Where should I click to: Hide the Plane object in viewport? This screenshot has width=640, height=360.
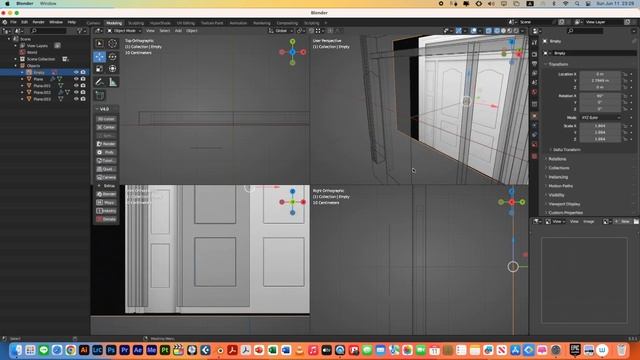[76, 79]
